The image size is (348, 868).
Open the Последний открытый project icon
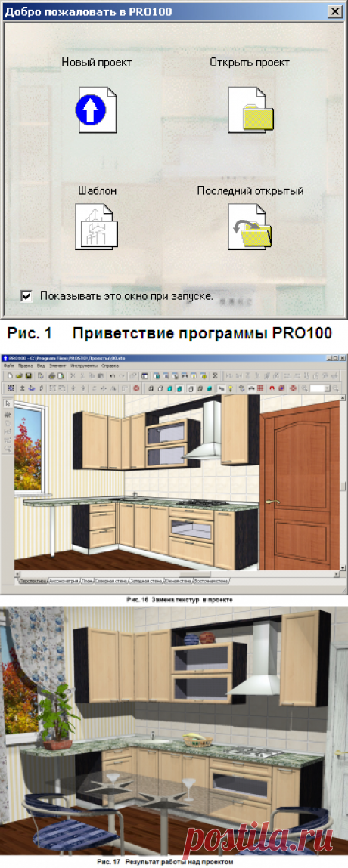tap(250, 226)
